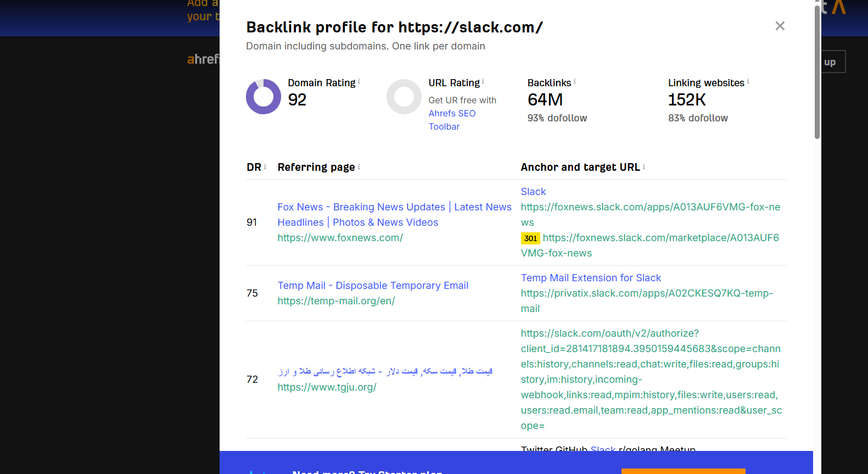Viewport: 868px width, 474px height.
Task: Open Fox News referring page title link
Action: pos(394,215)
